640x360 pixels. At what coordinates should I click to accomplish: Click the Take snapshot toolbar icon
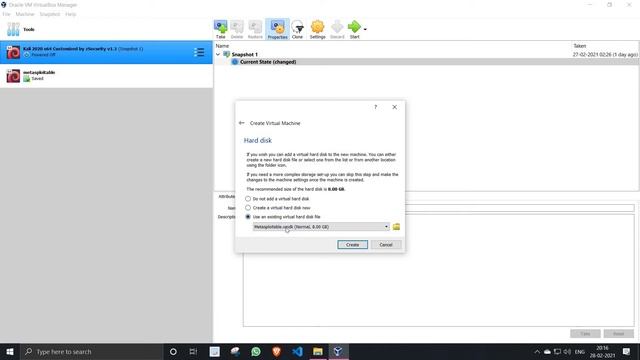pyautogui.click(x=220, y=29)
